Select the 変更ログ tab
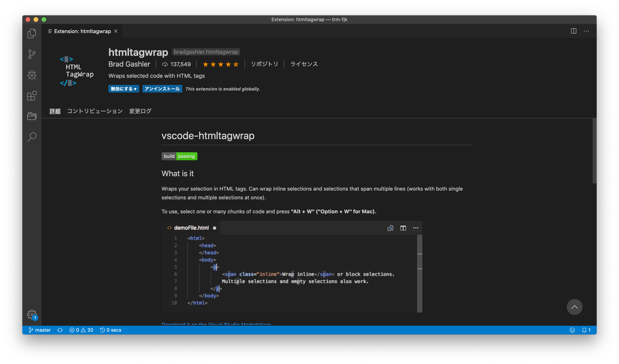The image size is (619, 364). 140,111
